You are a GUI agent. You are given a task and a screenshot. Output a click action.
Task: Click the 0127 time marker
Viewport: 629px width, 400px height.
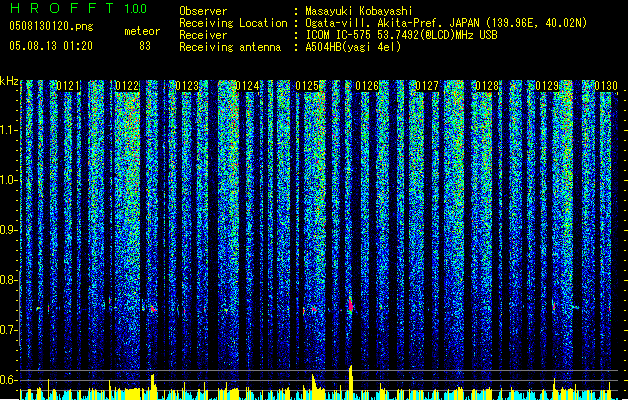(427, 86)
